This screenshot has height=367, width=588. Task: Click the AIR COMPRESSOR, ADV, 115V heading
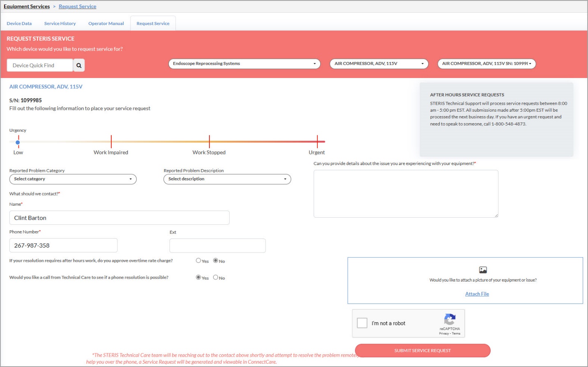tap(46, 87)
